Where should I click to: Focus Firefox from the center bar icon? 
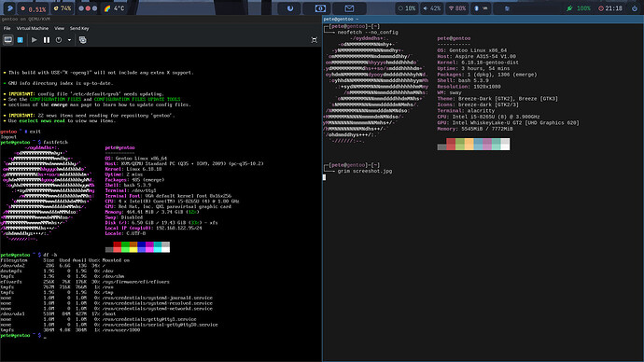[x=290, y=8]
